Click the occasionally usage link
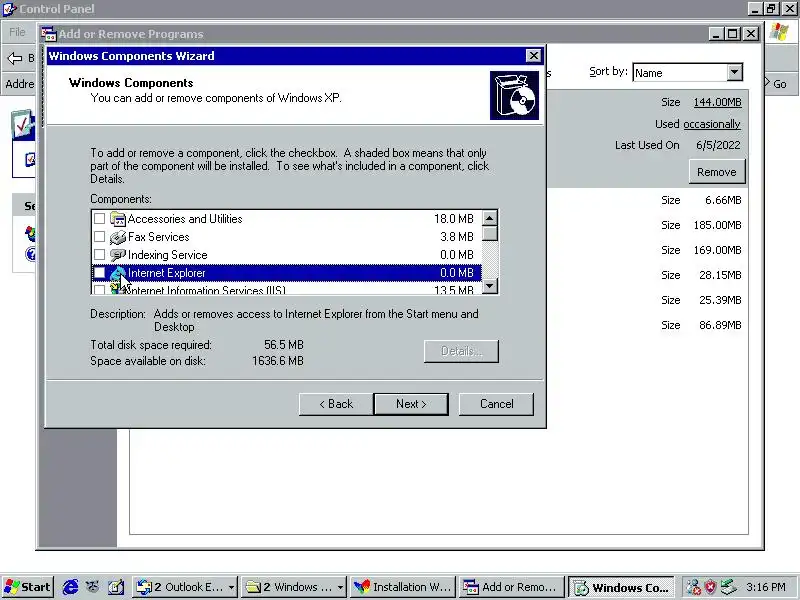This screenshot has height=600, width=800. point(712,124)
